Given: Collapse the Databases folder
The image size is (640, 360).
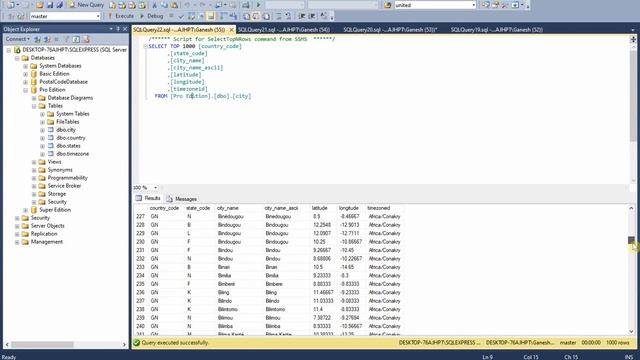Looking at the screenshot, I should coord(17,58).
